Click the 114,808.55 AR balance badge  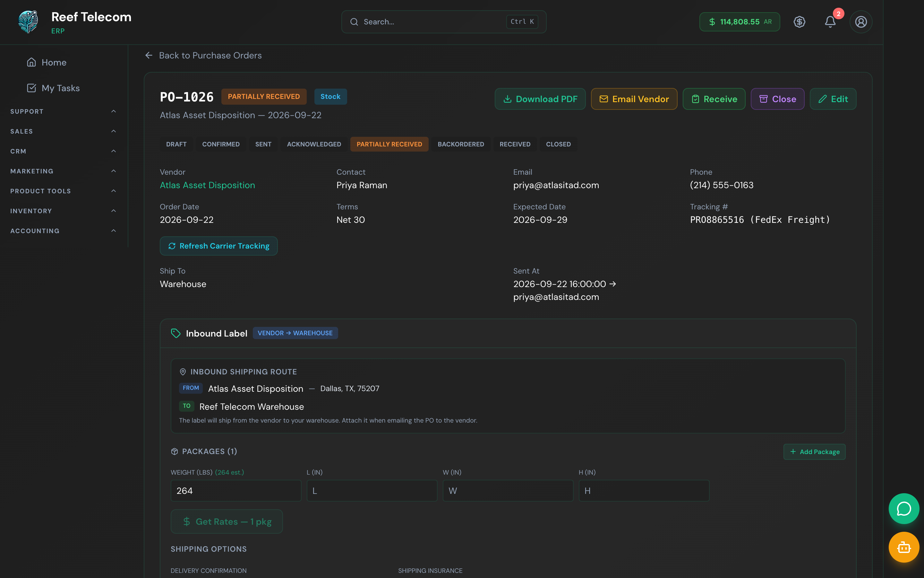pos(740,22)
